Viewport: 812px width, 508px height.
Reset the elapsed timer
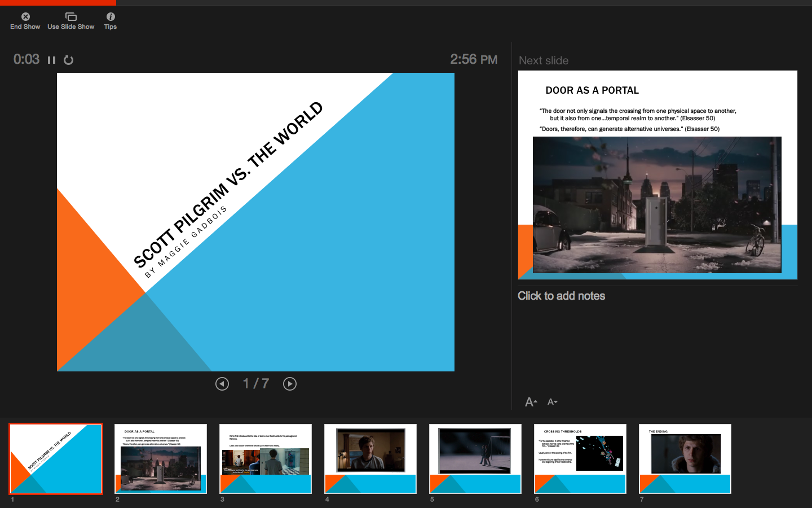pyautogui.click(x=68, y=60)
